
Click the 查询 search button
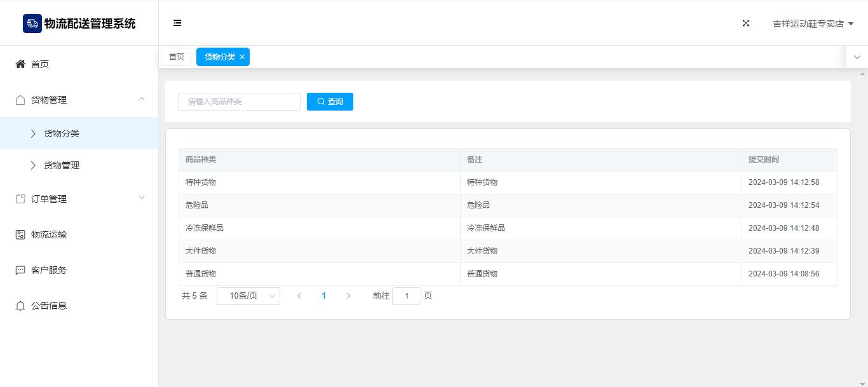click(330, 102)
